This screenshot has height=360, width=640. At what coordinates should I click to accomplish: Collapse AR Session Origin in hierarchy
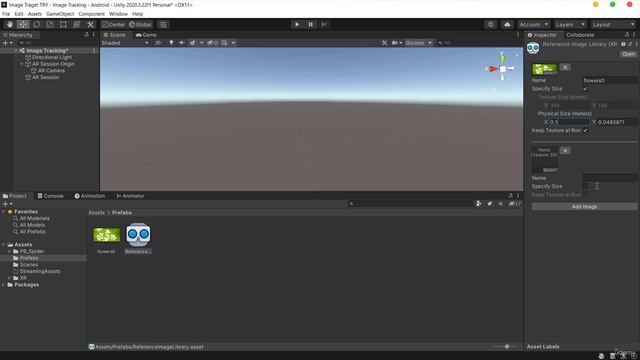pyautogui.click(x=22, y=64)
